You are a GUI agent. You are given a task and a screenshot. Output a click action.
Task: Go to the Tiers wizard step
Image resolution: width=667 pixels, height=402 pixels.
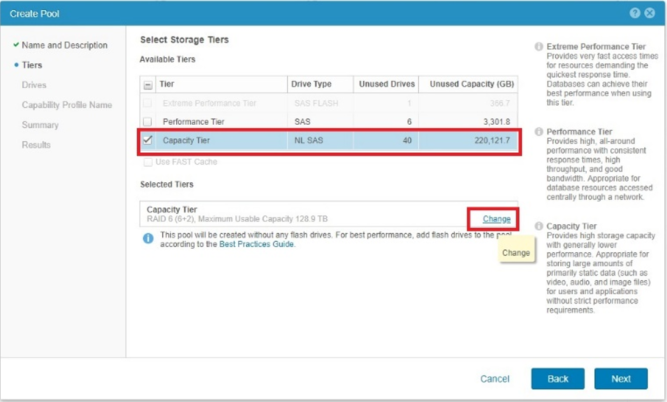(32, 65)
